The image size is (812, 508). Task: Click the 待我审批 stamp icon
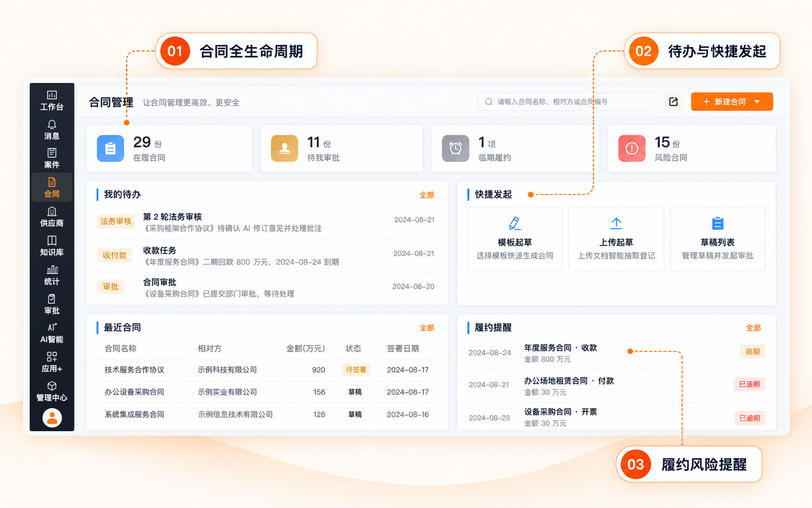(x=285, y=149)
